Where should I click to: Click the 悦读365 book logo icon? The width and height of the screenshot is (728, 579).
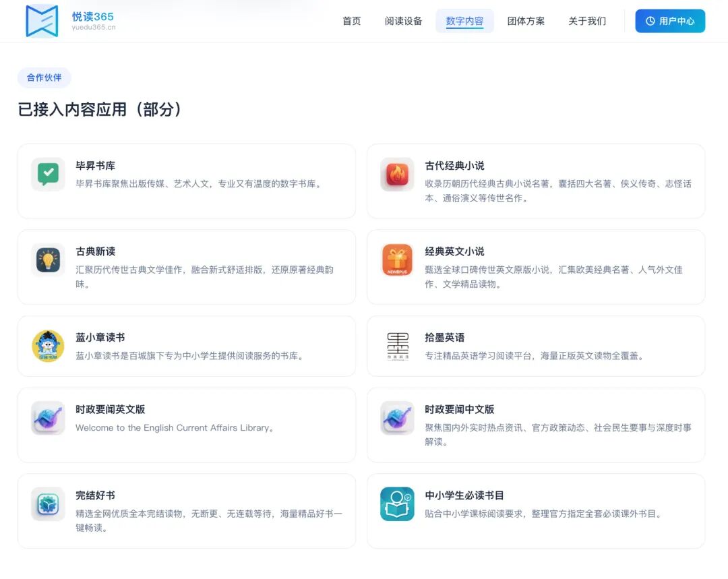pyautogui.click(x=42, y=21)
